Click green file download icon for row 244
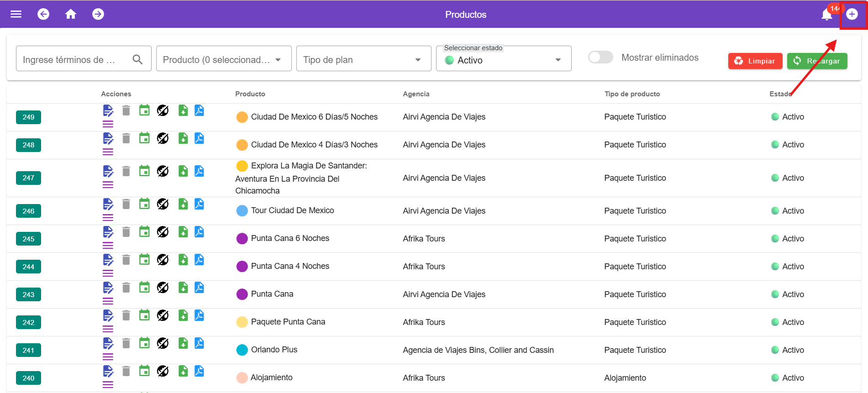868x393 pixels. tap(183, 260)
